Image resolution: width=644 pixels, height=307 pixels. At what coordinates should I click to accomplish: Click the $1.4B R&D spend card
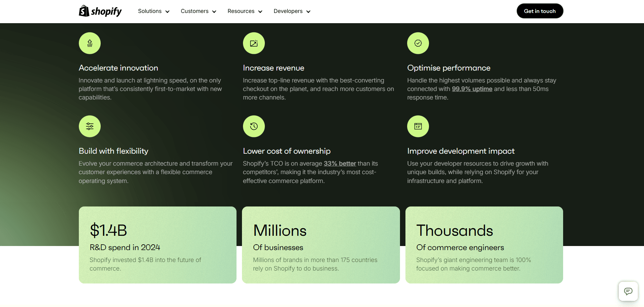point(158,245)
